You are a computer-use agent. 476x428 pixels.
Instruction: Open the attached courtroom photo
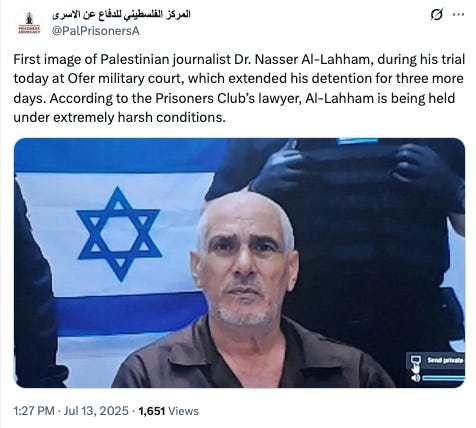239,263
